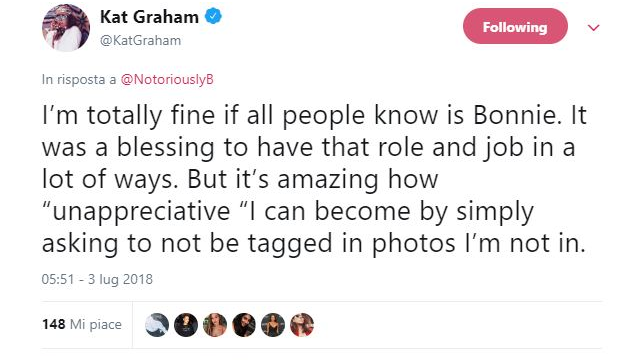The width and height of the screenshot is (640, 360).
Task: Click the tweet line mentioning Bonnie
Action: tap(314, 115)
